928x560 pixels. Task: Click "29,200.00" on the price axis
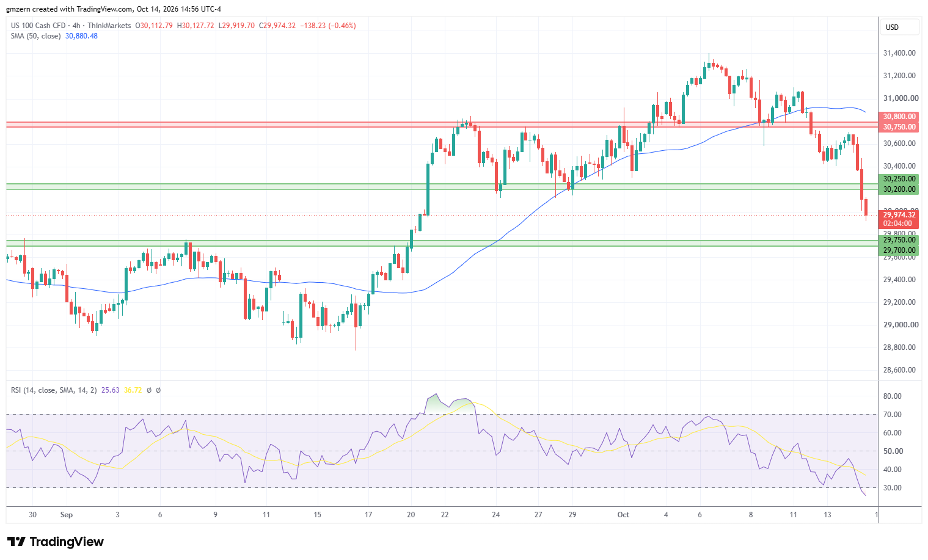tap(899, 302)
